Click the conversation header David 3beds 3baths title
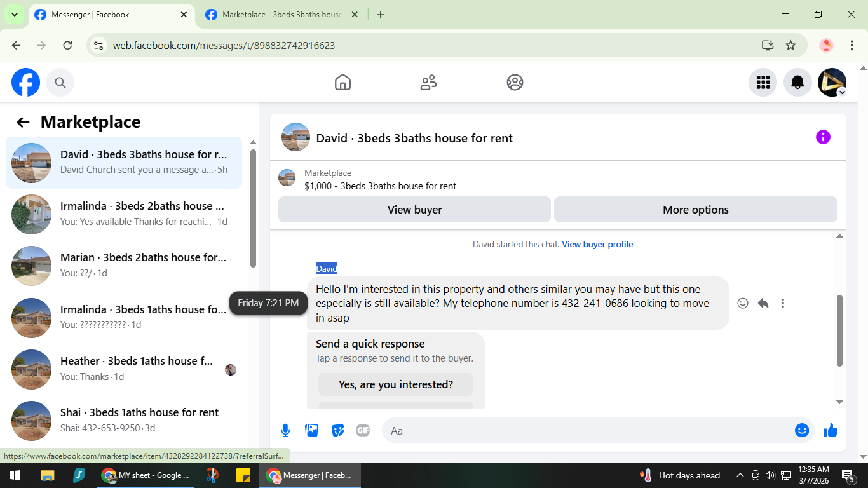The image size is (868, 488). [414, 139]
